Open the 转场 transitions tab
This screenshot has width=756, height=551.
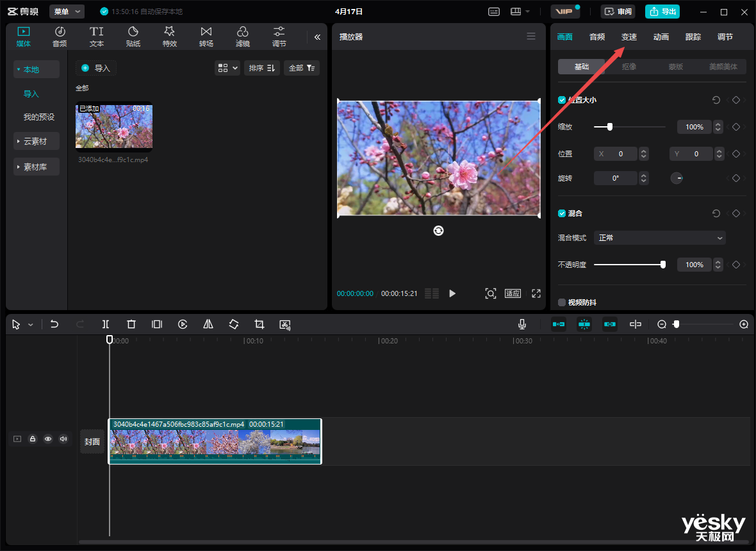(206, 37)
